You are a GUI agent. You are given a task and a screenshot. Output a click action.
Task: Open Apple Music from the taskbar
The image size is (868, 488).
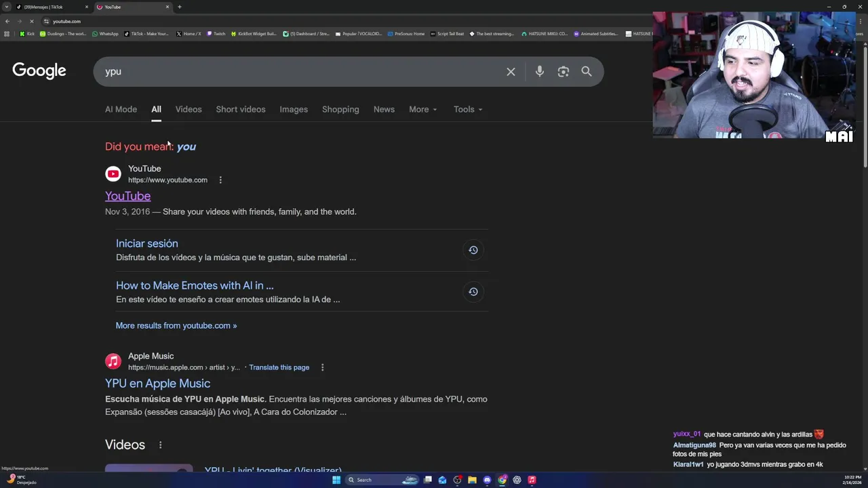click(x=532, y=480)
